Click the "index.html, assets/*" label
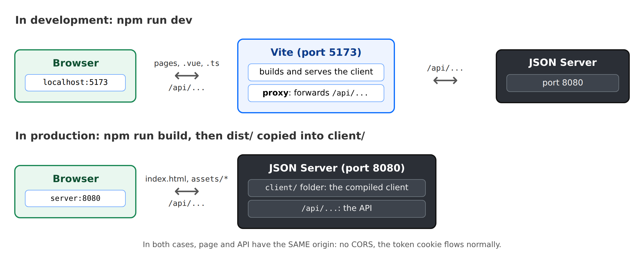The width and height of the screenshot is (644, 264). (x=186, y=179)
